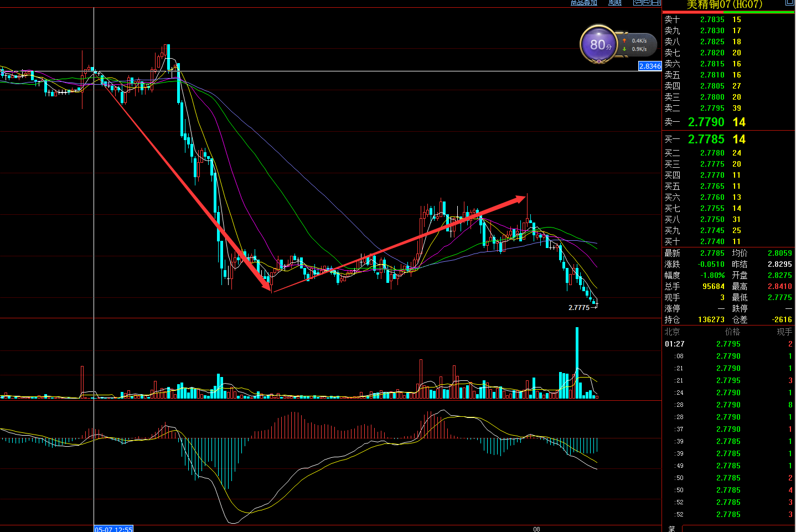Click the 最低 2.7775 value
Screen dimensions: 796x532
[779, 297]
